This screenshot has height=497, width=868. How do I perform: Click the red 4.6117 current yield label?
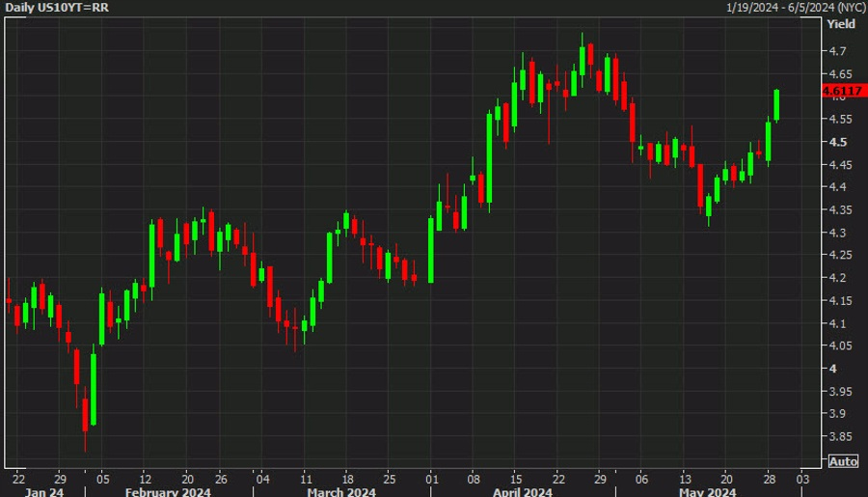pos(844,91)
